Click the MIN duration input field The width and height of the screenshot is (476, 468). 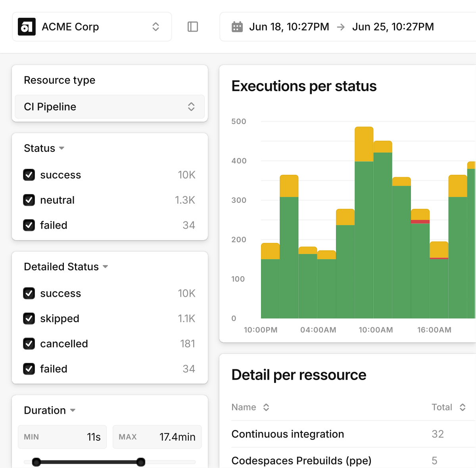click(x=62, y=437)
